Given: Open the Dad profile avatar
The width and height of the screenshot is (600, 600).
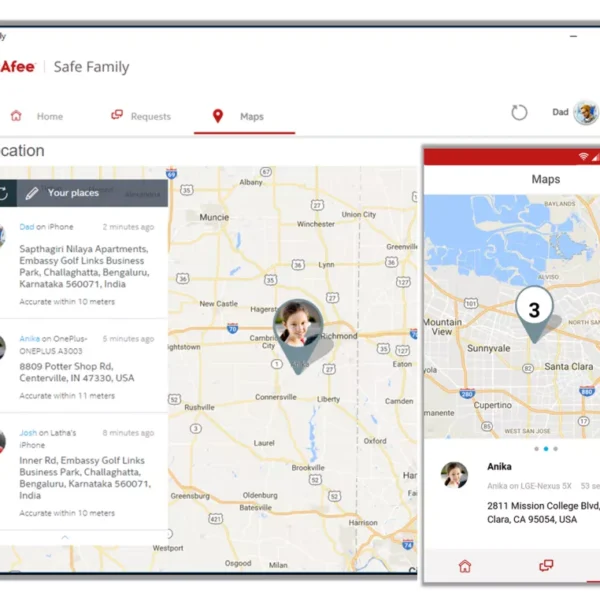Looking at the screenshot, I should tap(586, 113).
